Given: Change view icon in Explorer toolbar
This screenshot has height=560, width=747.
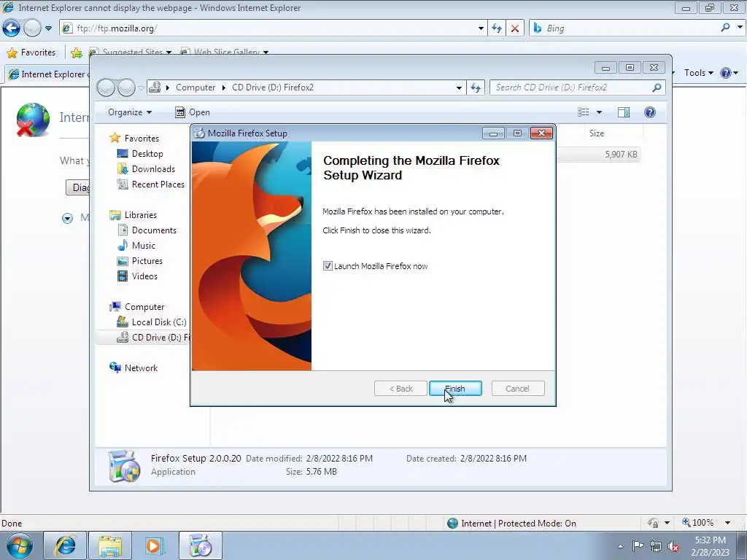Looking at the screenshot, I should pos(583,112).
